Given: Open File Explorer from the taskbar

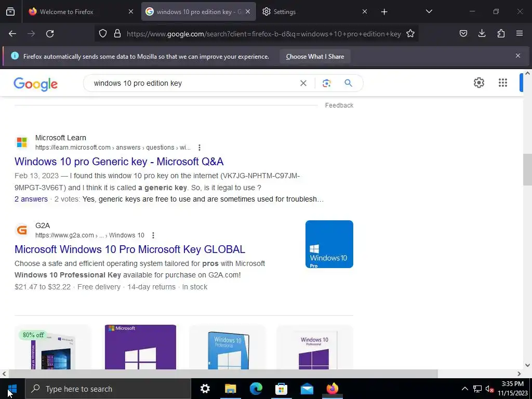Looking at the screenshot, I should (x=230, y=389).
